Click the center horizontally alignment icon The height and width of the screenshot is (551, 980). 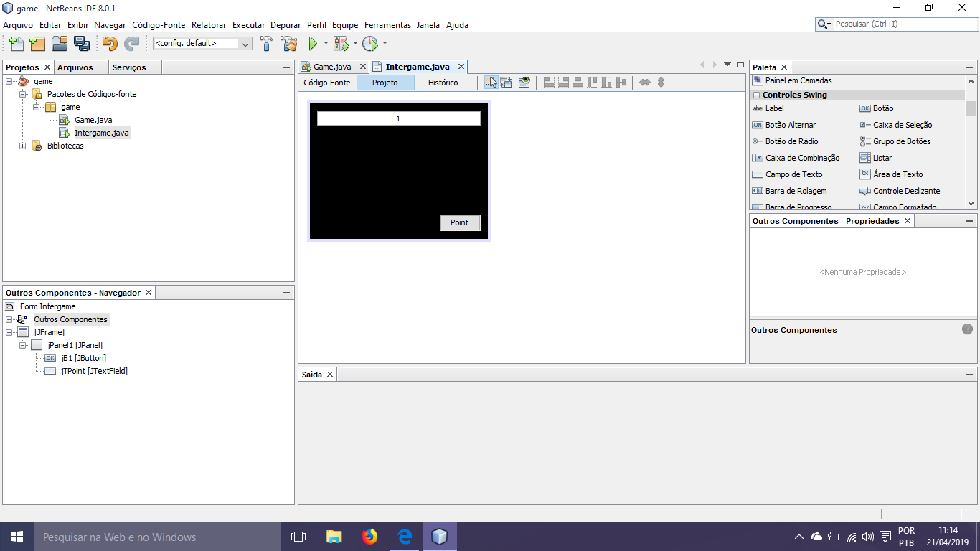pyautogui.click(x=578, y=83)
